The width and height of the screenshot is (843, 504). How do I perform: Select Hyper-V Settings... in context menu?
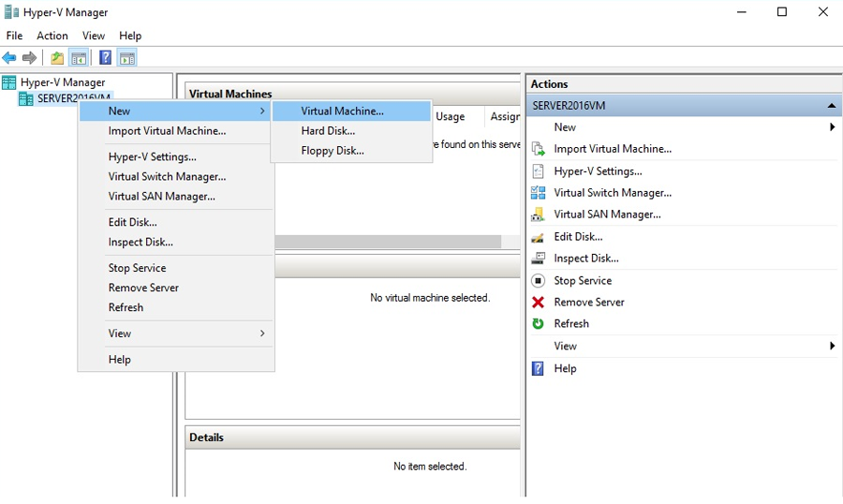point(175,157)
